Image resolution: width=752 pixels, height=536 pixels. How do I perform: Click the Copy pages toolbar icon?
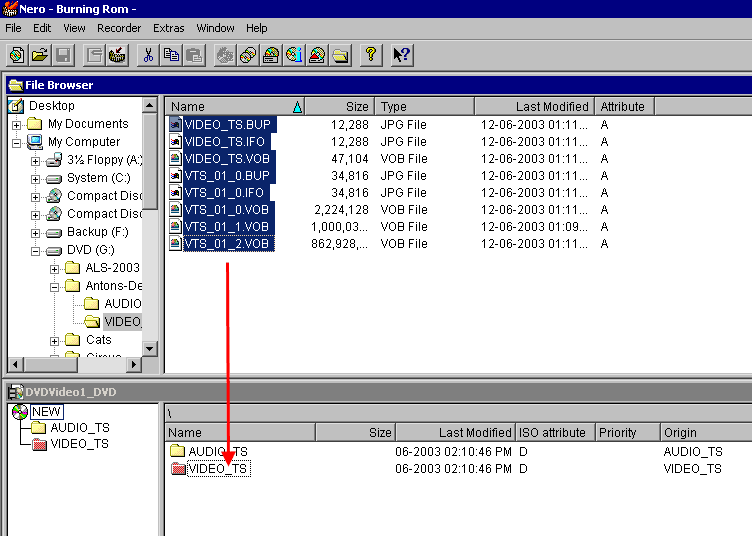(171, 55)
